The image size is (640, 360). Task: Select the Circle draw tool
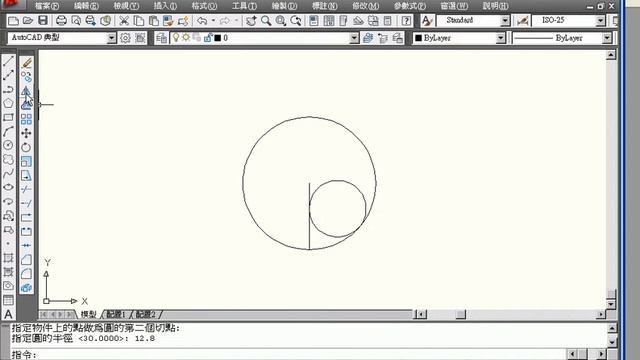coord(8,145)
